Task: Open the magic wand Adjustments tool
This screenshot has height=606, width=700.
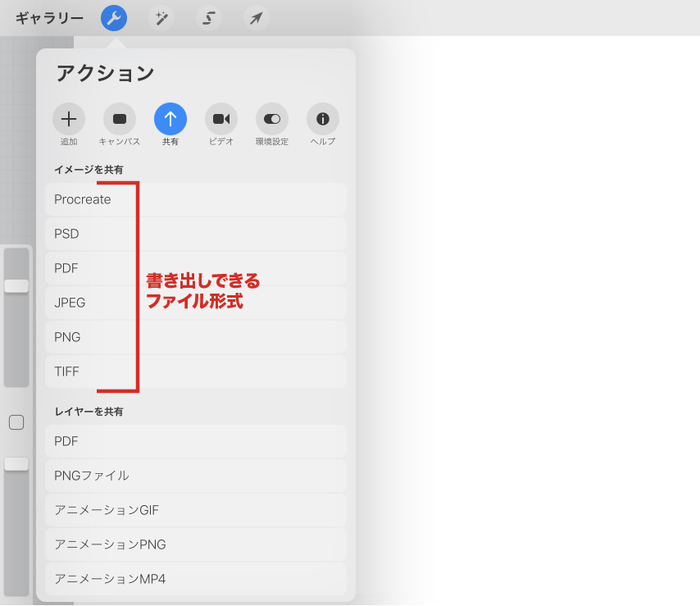Action: [x=161, y=18]
